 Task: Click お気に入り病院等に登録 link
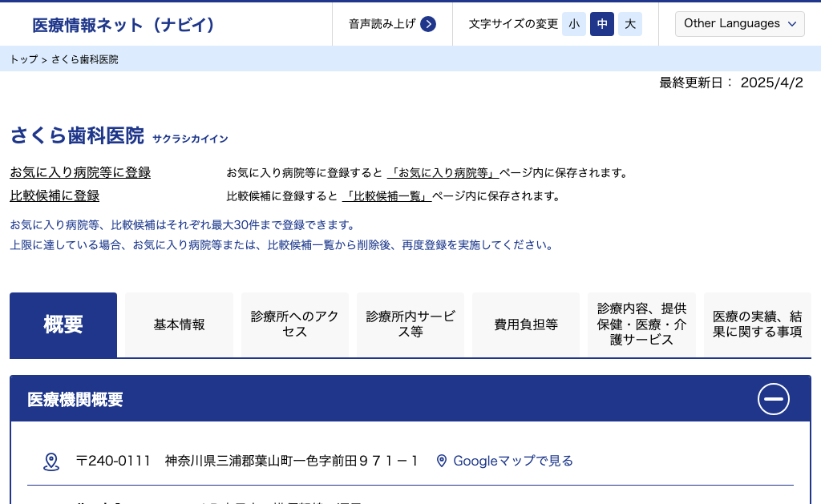80,172
